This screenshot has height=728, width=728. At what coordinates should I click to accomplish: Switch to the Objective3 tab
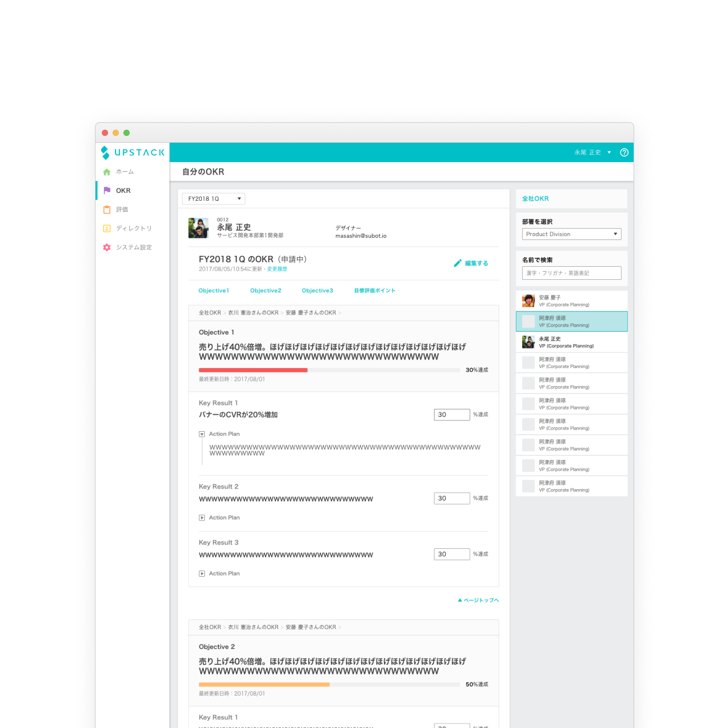[x=317, y=291]
